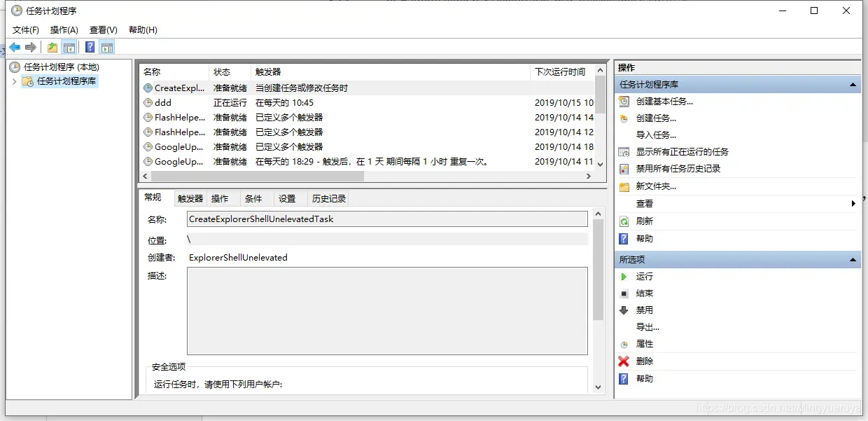The image size is (868, 421).
Task: Click the green 刷新 icon
Action: coord(624,221)
